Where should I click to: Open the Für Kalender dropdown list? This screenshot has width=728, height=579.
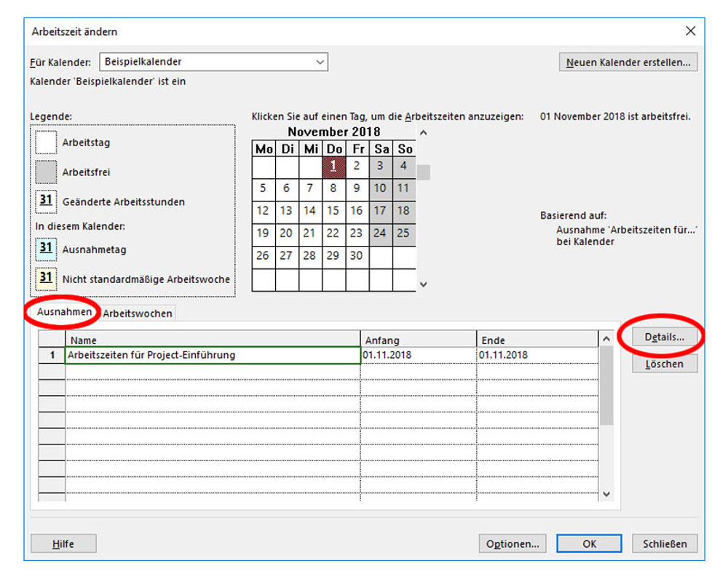click(x=320, y=63)
